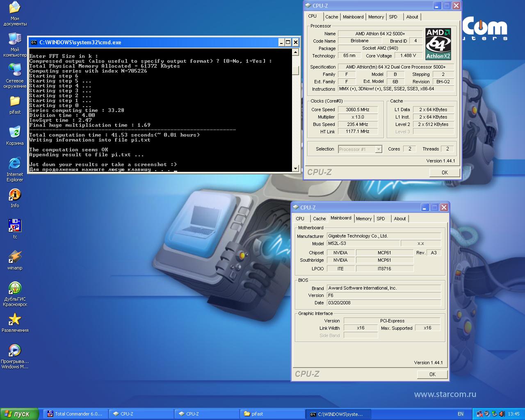Screen dimensions: 525x420
Task: Click the cmd.exe title bar icon
Action: point(34,42)
